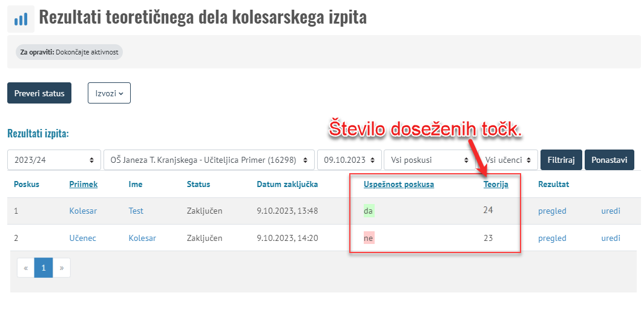The height and width of the screenshot is (316, 644).
Task: Open surname link Kolesar in first row
Action: tap(83, 211)
